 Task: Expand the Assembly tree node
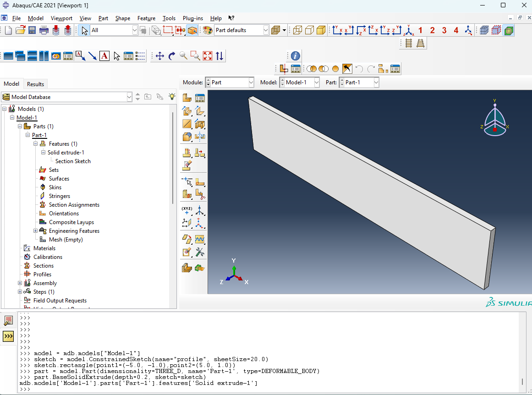point(20,283)
